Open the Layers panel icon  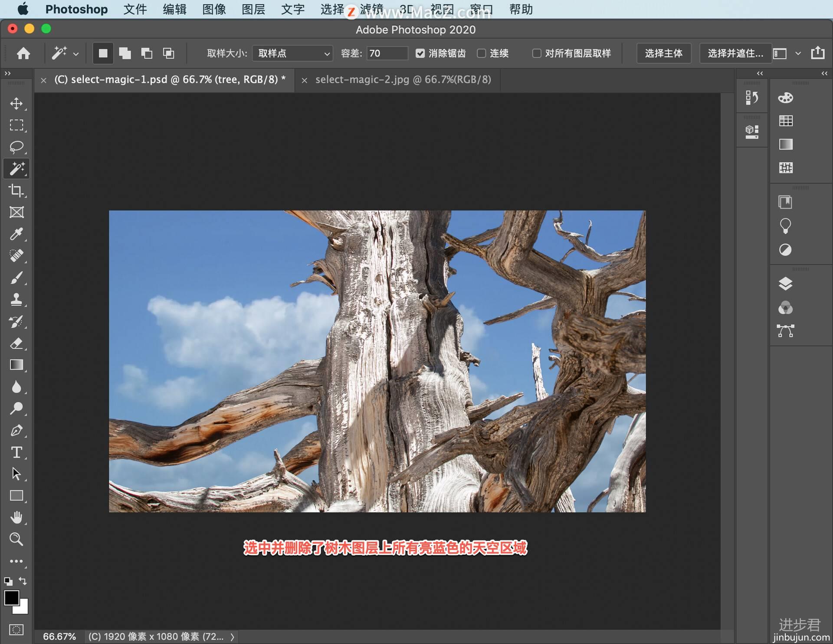pyautogui.click(x=786, y=284)
